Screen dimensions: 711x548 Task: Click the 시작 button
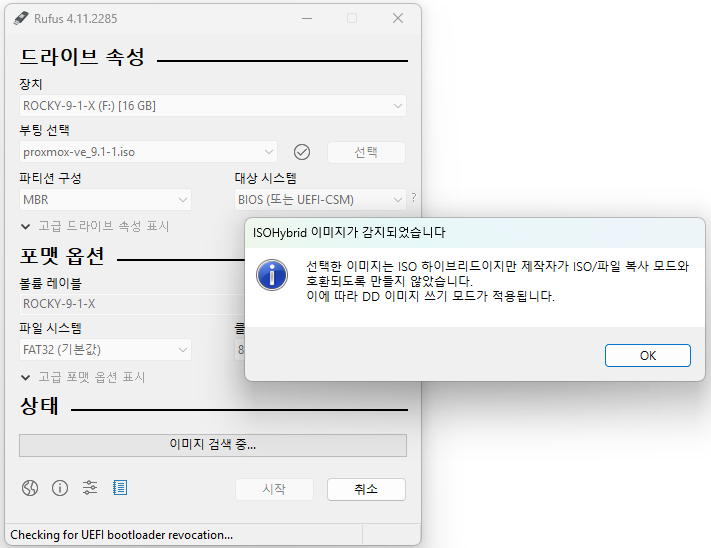[274, 489]
